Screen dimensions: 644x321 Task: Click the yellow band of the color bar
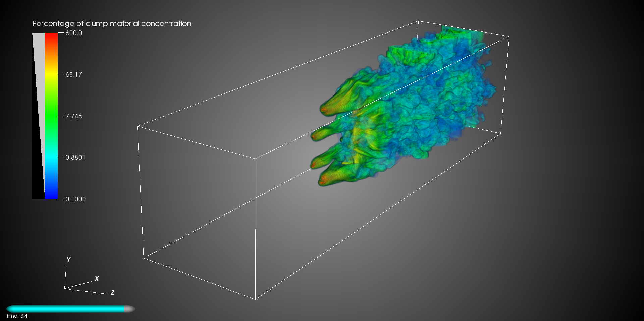pyautogui.click(x=51, y=74)
